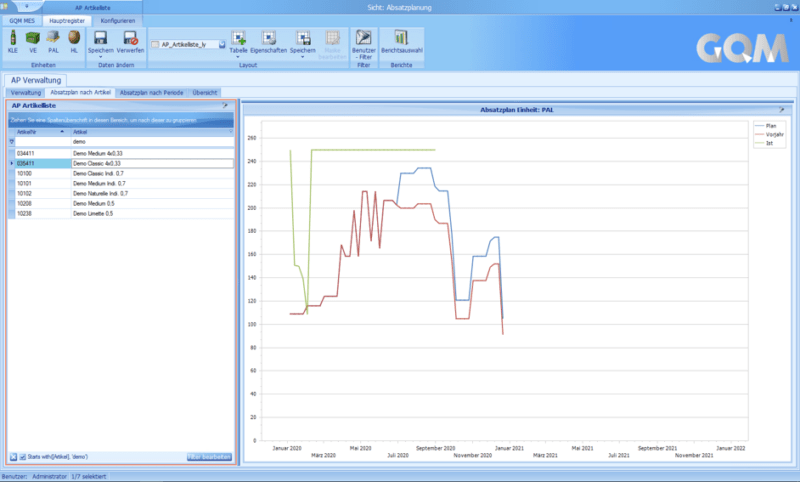Expand the Speichern dropdown under Daten ändern
Viewport: 800px width, 482px height.
coord(100,56)
